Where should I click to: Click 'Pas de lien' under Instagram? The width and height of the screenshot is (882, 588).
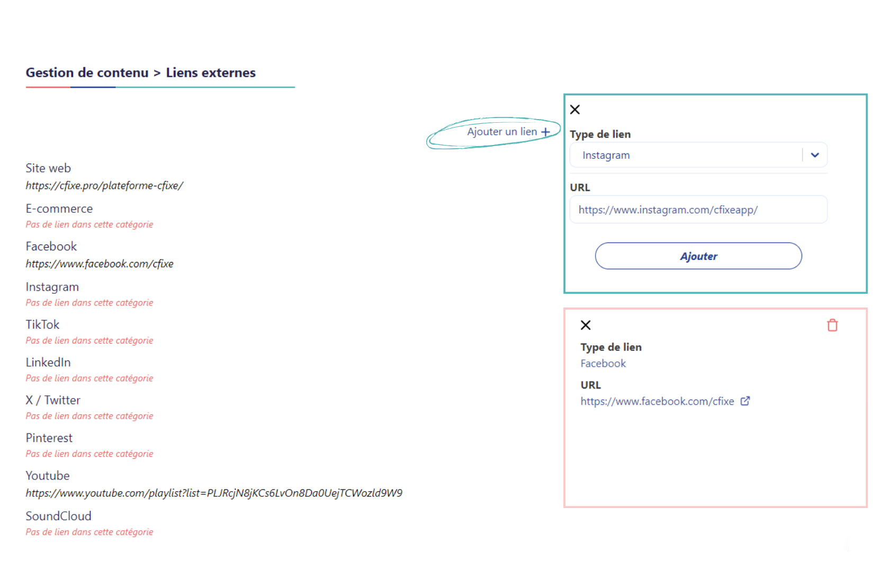[89, 303]
